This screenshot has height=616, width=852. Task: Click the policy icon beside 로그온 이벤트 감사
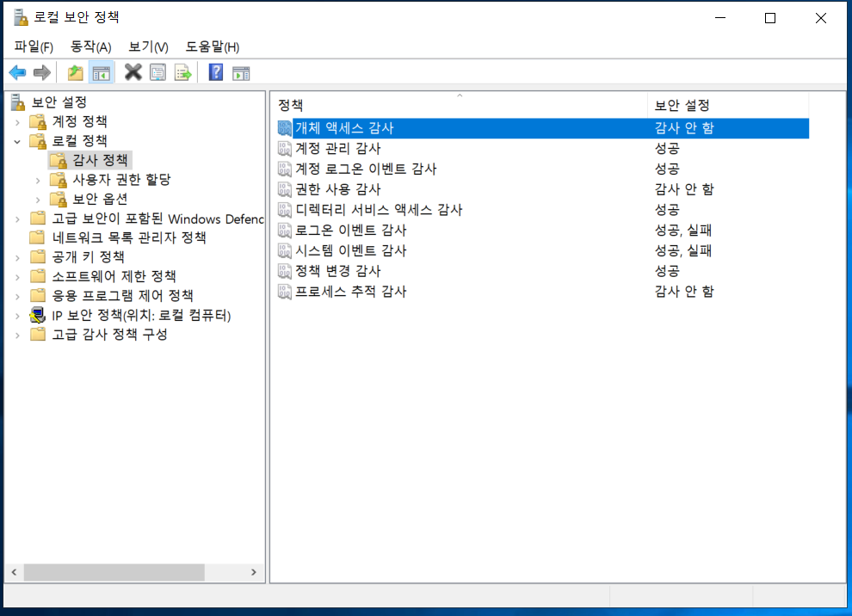coord(285,231)
